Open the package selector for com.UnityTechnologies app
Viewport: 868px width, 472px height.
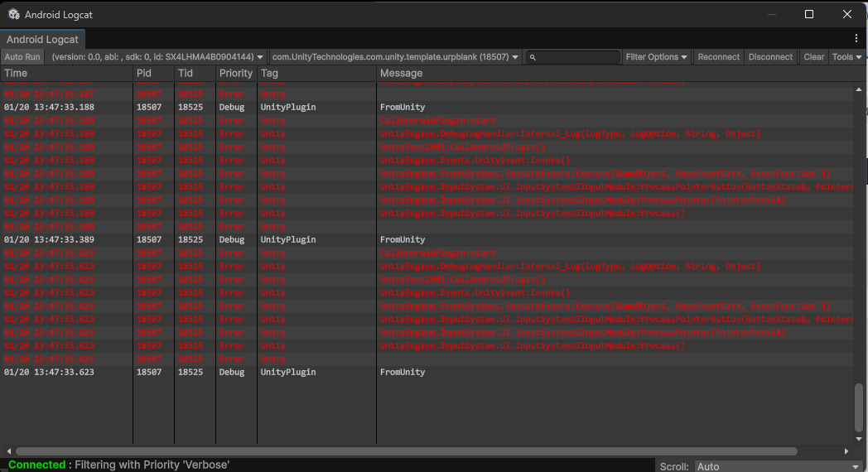395,57
